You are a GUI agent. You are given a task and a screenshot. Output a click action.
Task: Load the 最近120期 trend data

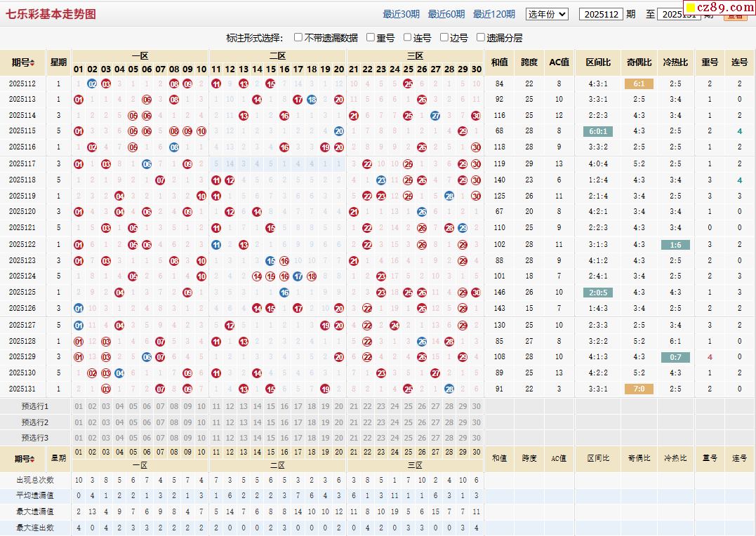point(493,14)
